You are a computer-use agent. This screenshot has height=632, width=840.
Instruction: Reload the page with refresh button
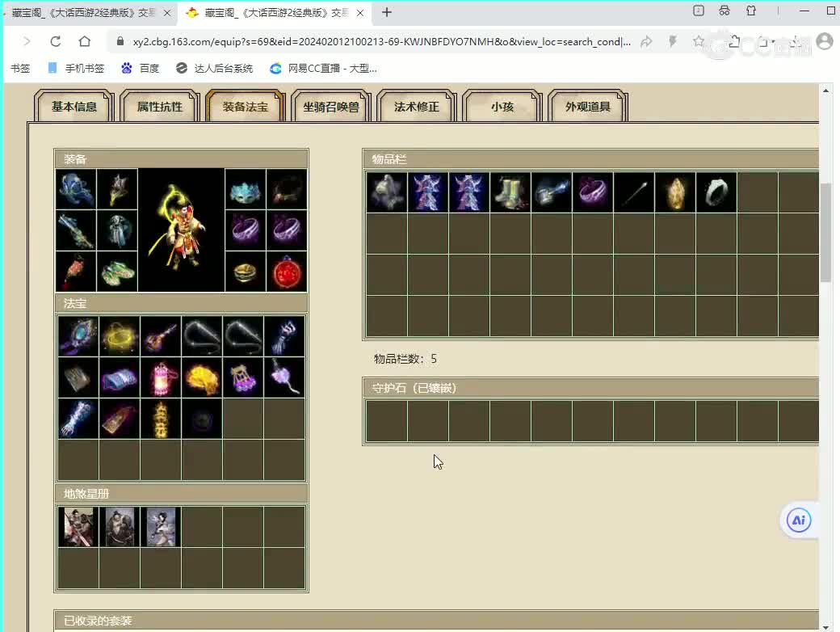click(x=55, y=41)
